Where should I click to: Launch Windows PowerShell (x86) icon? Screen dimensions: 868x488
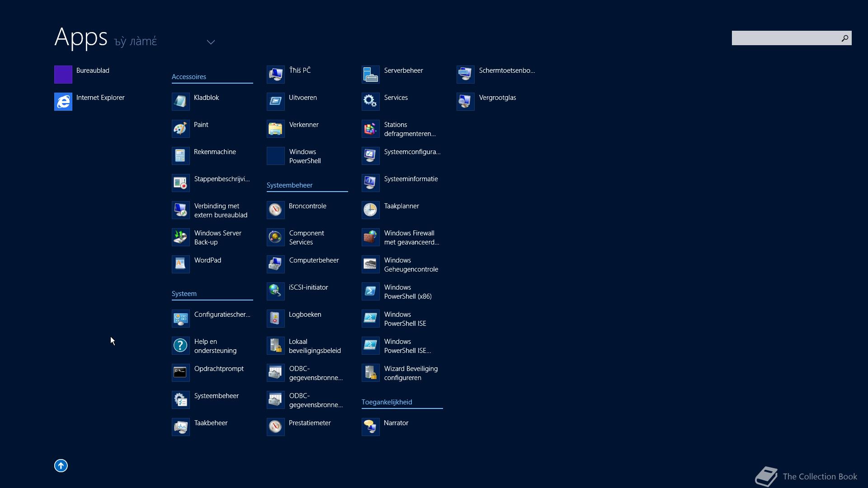point(371,291)
